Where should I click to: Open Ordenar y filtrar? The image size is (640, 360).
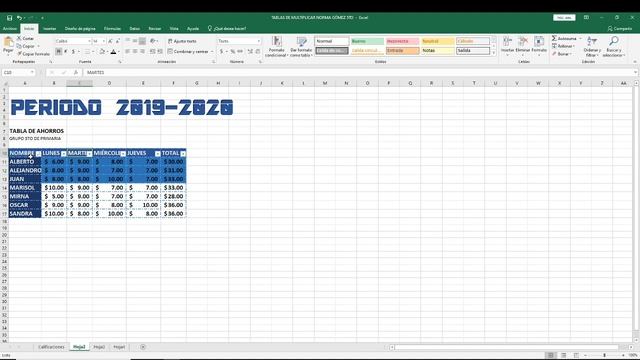591,47
